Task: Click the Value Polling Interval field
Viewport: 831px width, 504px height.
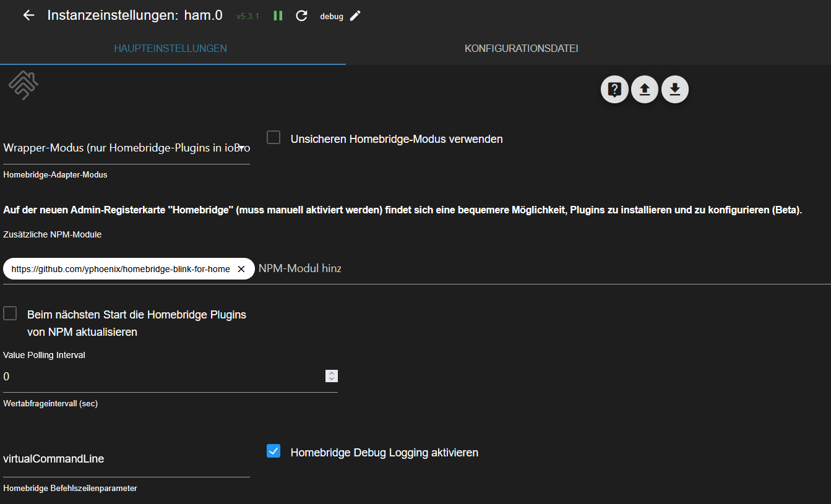Action: pos(161,377)
